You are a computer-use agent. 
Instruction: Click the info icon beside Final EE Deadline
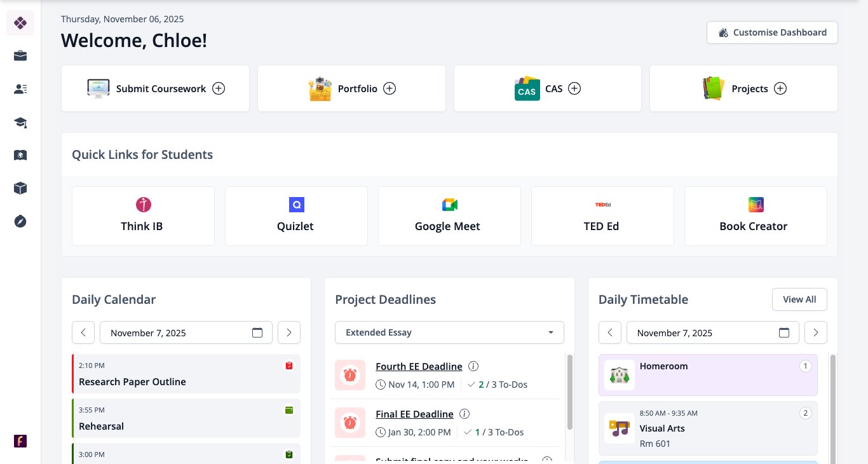(465, 414)
